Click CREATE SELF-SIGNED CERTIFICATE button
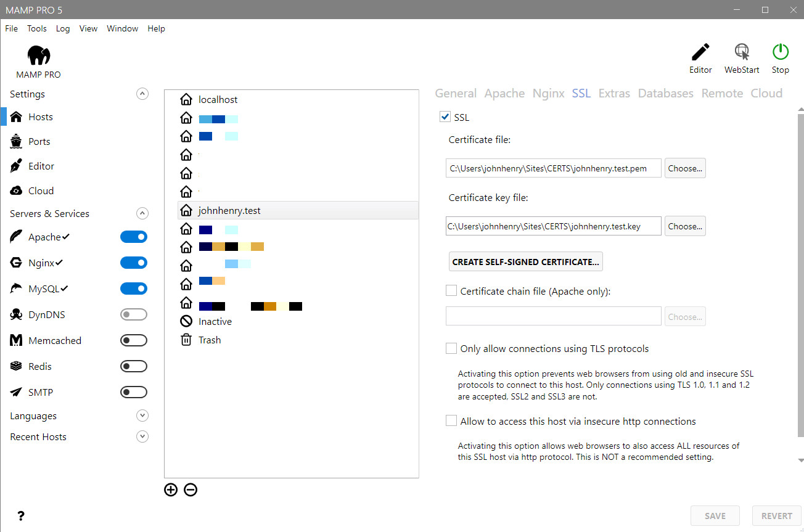The height and width of the screenshot is (532, 804). pos(525,261)
